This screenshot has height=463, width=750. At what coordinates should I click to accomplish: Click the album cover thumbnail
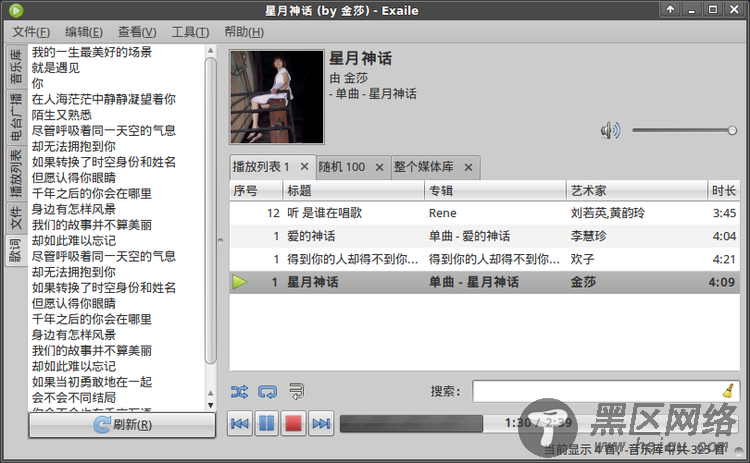tap(277, 97)
